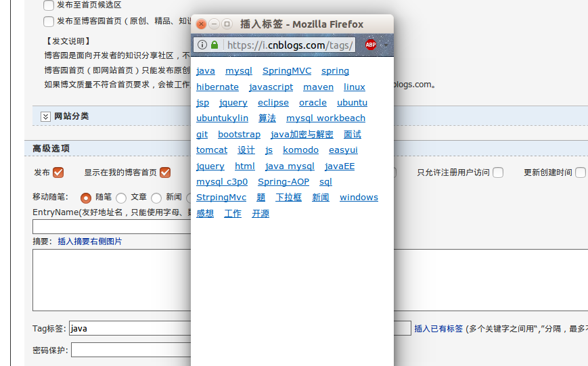Open 插入已有标签 link
This screenshot has width=588, height=366.
pyautogui.click(x=438, y=329)
